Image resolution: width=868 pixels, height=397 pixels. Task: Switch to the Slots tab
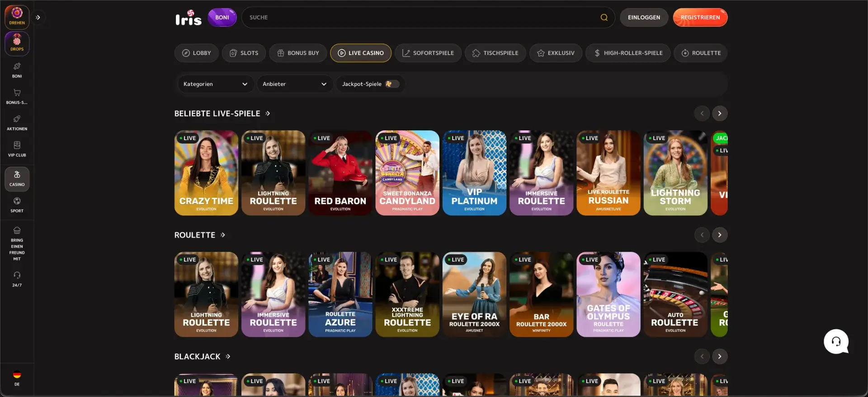click(244, 53)
